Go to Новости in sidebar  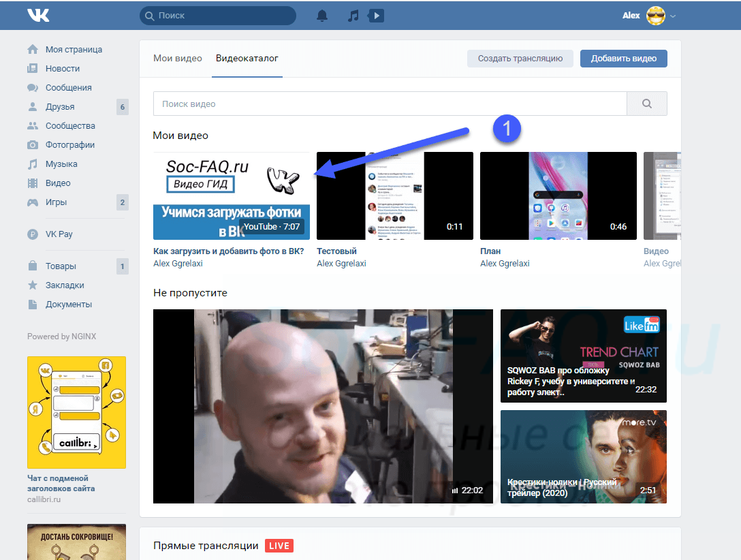(x=63, y=69)
